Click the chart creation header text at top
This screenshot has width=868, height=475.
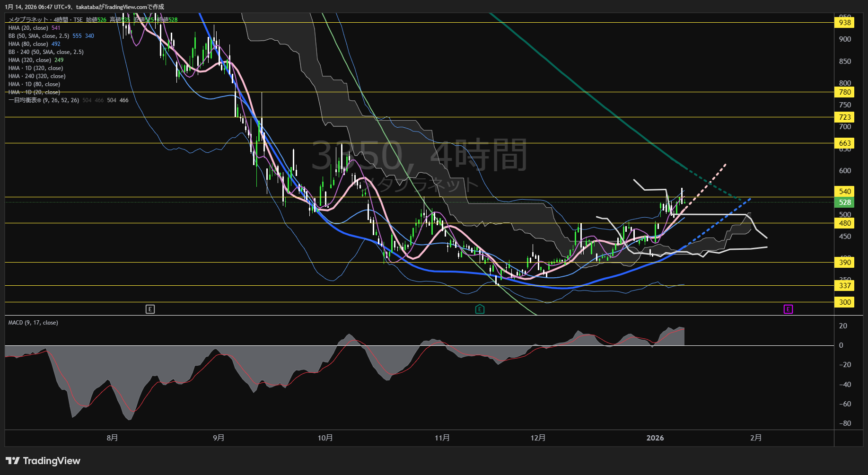pyautogui.click(x=84, y=7)
